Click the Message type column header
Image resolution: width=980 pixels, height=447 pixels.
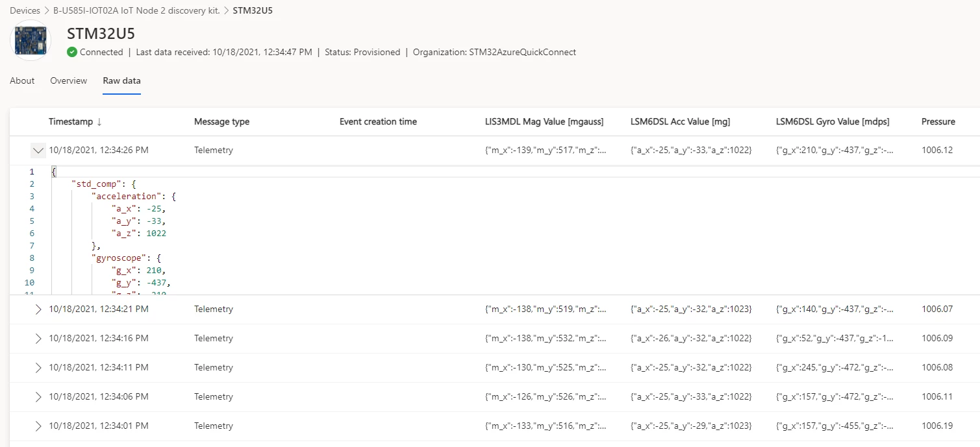pos(221,122)
